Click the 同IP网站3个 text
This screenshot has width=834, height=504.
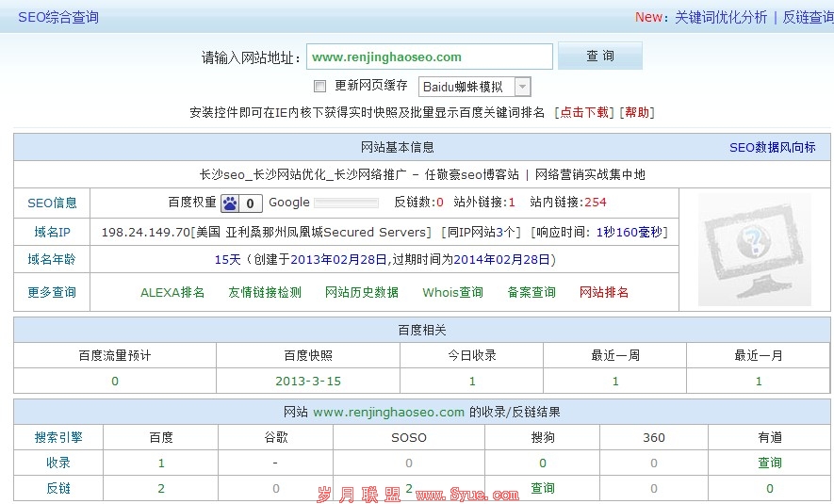(x=481, y=233)
